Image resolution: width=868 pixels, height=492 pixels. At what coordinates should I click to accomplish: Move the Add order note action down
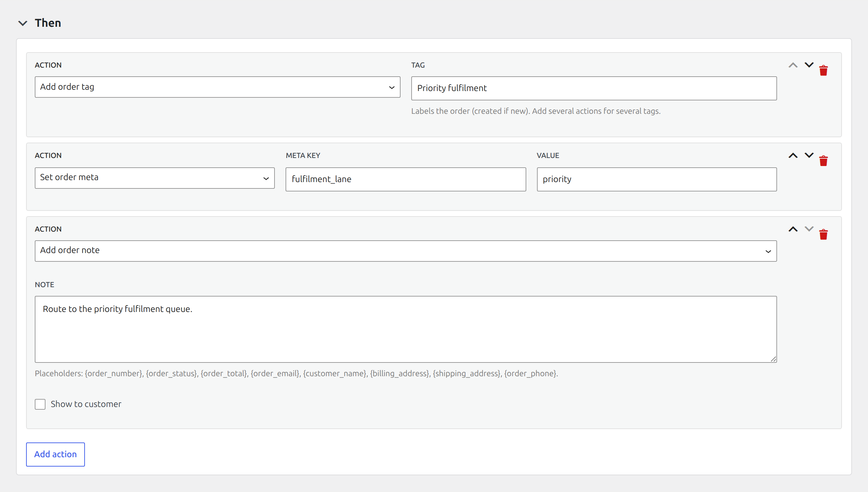click(809, 229)
